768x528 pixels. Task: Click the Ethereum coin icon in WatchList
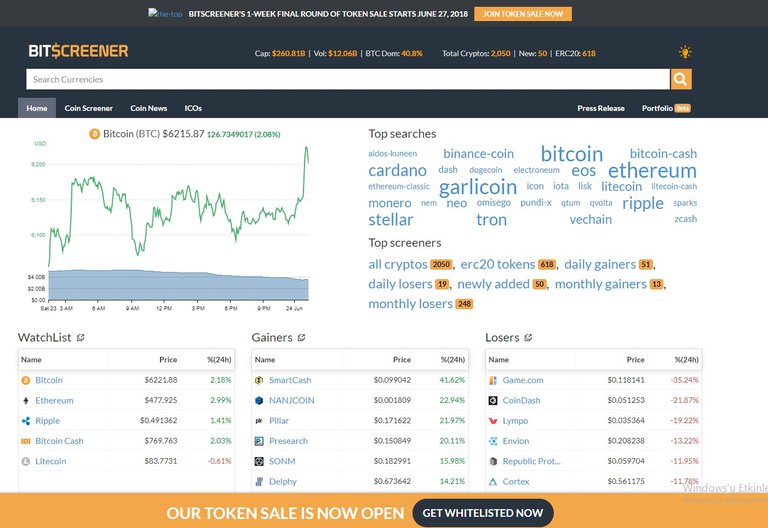(26, 401)
